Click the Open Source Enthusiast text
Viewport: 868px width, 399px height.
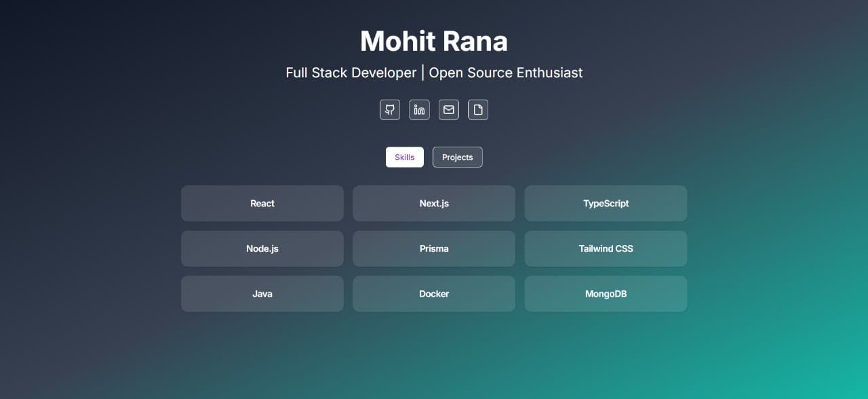click(x=506, y=73)
